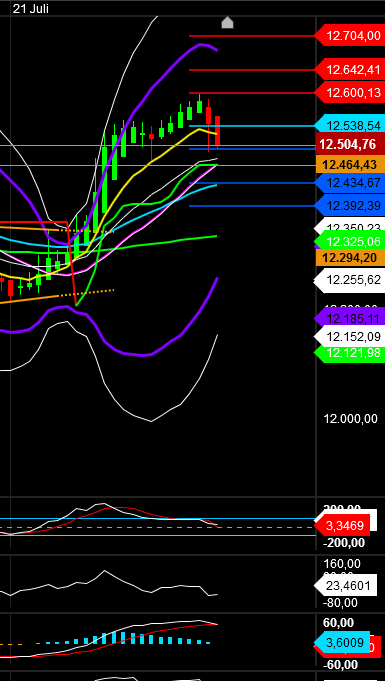The width and height of the screenshot is (385, 681).
Task: Select the green price label 12.121,98
Action: 350,353
